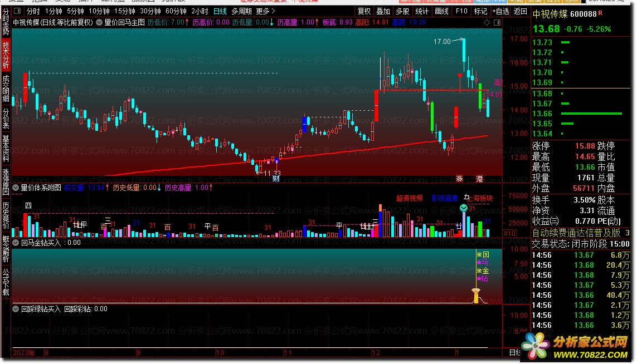Click the 标记 mark button
637x364 pixels.
(480, 11)
